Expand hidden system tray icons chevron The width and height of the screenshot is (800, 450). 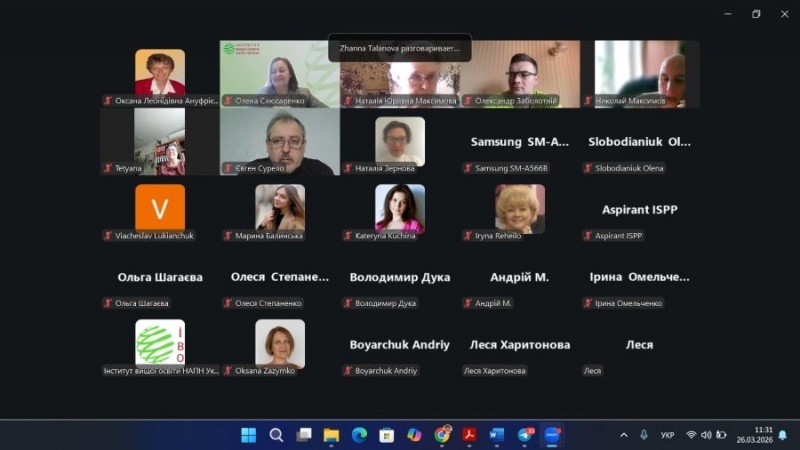[x=624, y=435]
